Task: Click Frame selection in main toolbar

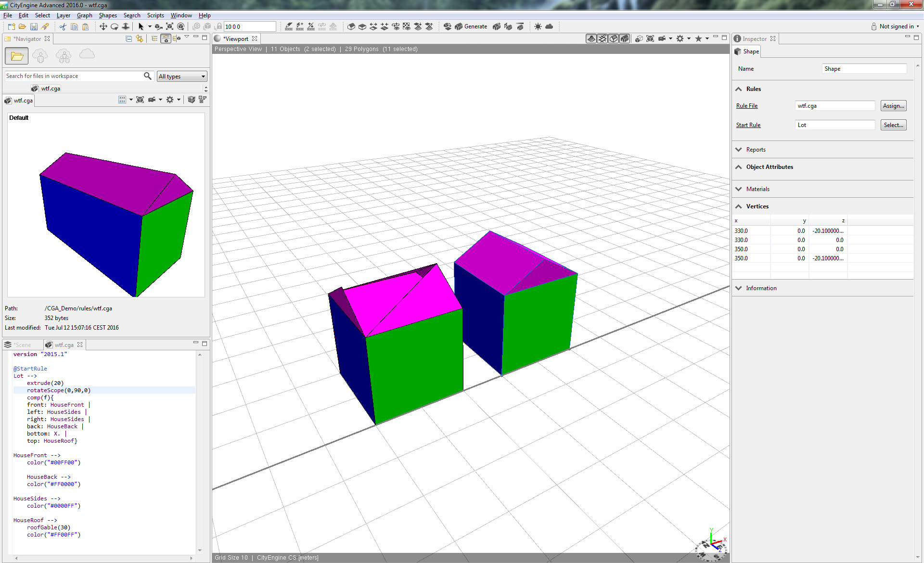Action: tap(169, 26)
